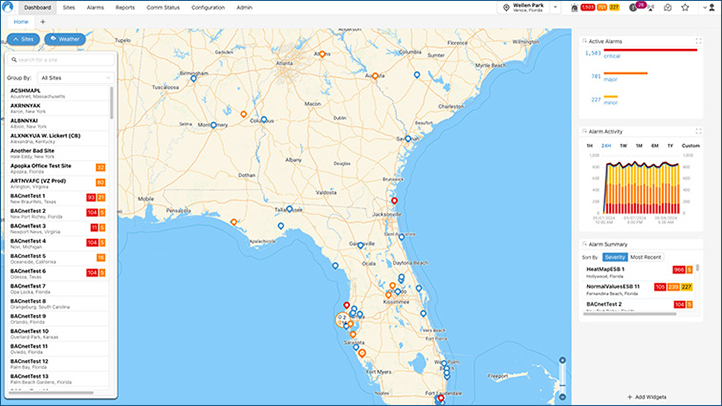Open the alarm beacon icon in header
The width and height of the screenshot is (722, 406).
pos(574,7)
